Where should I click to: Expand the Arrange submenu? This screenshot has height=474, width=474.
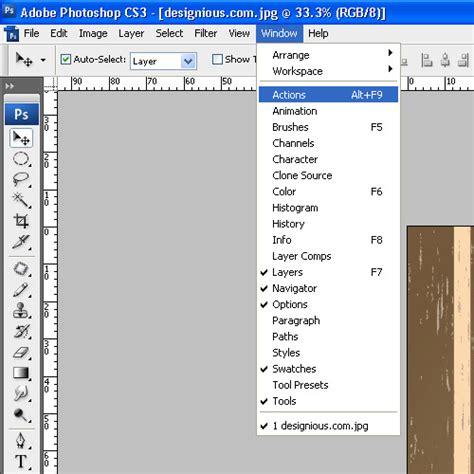tap(328, 55)
